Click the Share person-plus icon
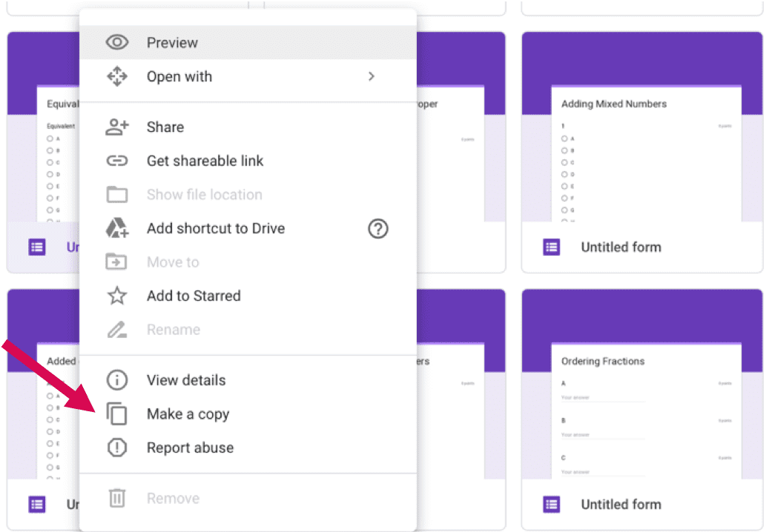Image resolution: width=775 pixels, height=532 pixels. click(117, 127)
